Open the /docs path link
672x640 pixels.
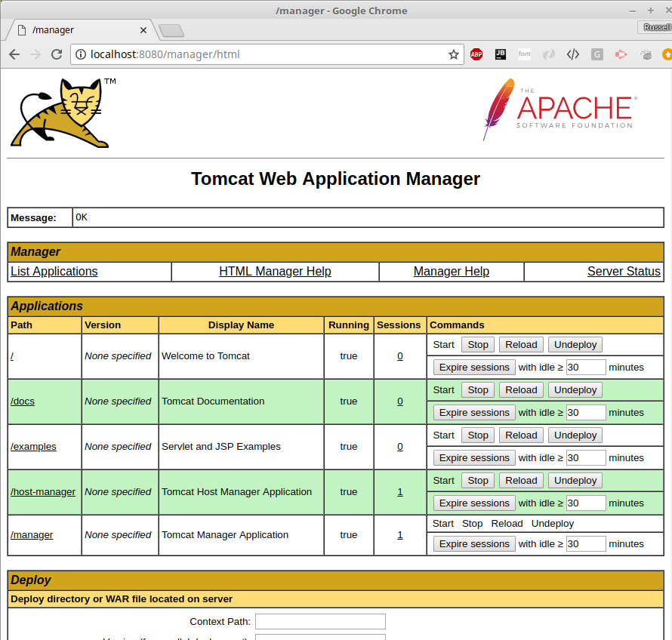[23, 402]
